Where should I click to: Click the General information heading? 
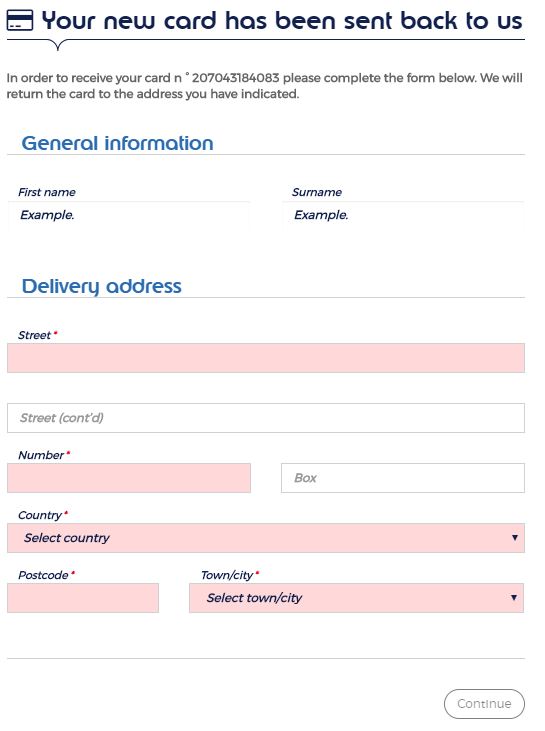pos(117,143)
